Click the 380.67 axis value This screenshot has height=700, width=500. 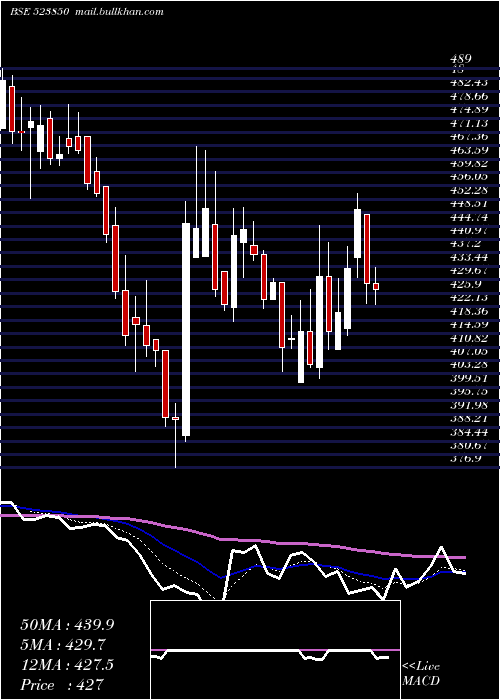[469, 445]
